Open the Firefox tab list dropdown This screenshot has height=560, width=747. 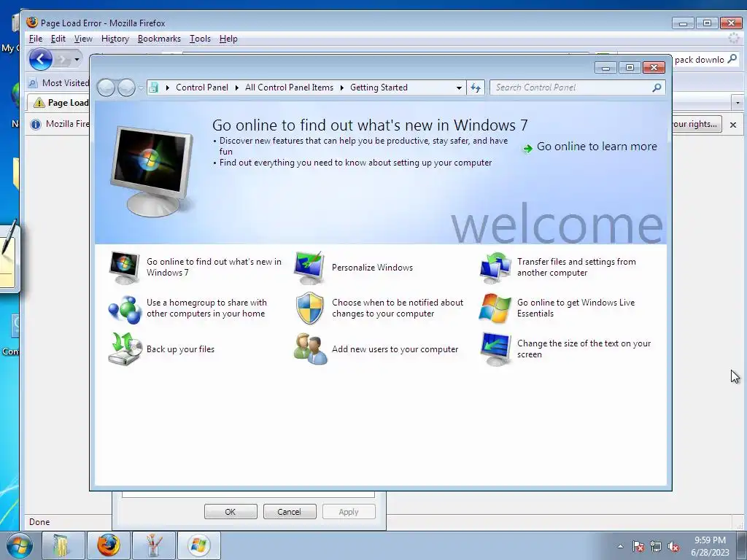tap(738, 102)
